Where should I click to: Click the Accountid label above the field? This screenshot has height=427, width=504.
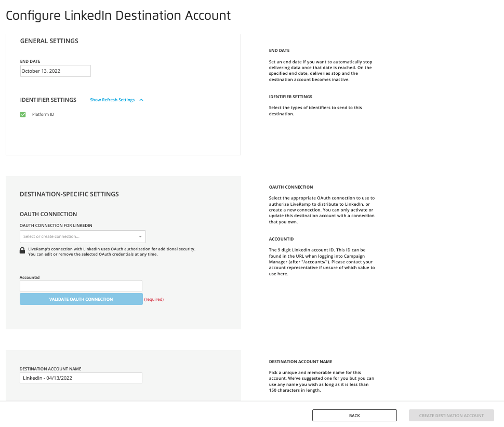(30, 277)
